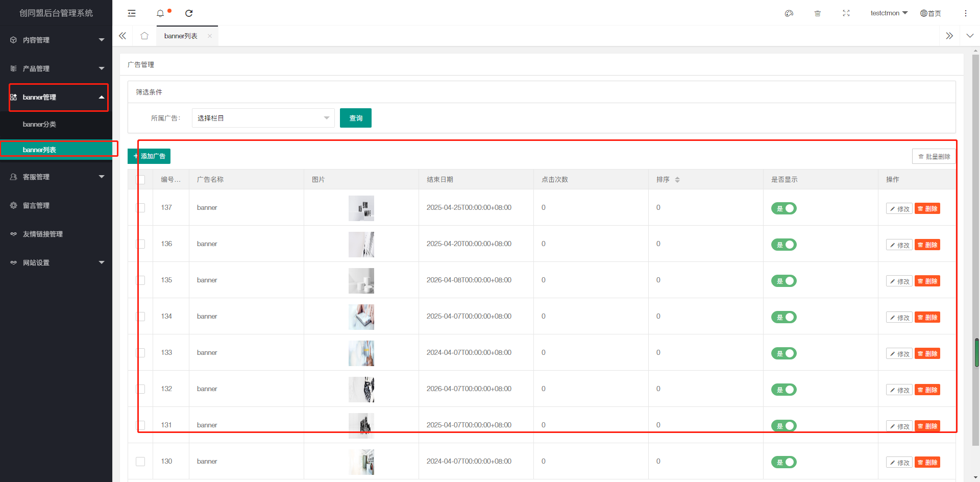The image size is (980, 482).
Task: Open testctmon user dropdown
Action: tap(889, 13)
